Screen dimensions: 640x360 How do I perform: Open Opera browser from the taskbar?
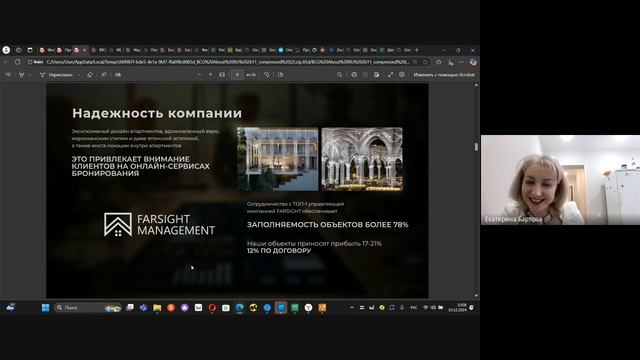[x=212, y=307]
